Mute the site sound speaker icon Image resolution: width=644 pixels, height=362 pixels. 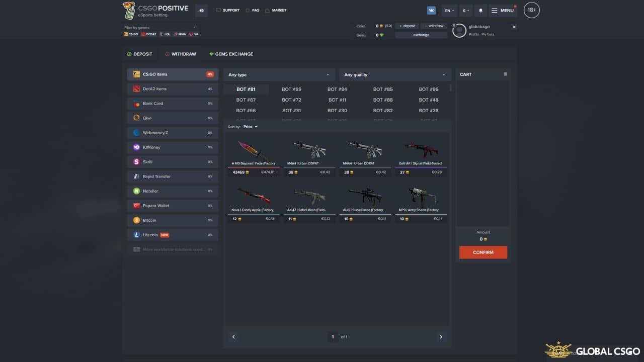pyautogui.click(x=201, y=10)
